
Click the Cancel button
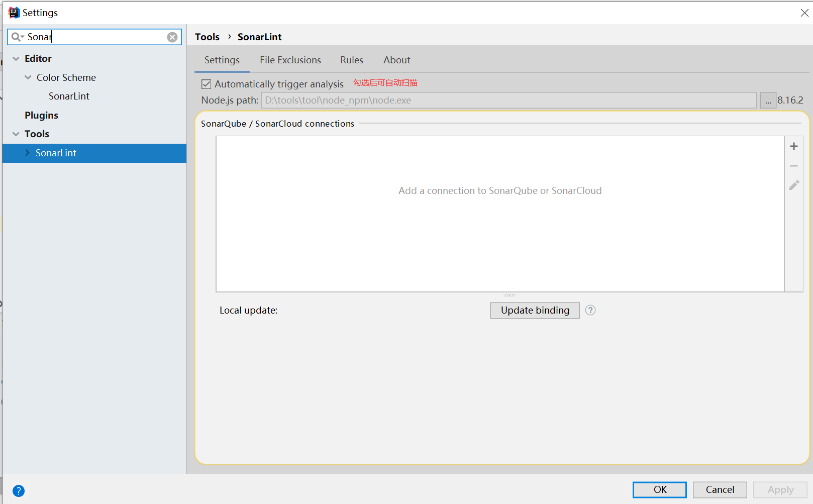tap(720, 490)
